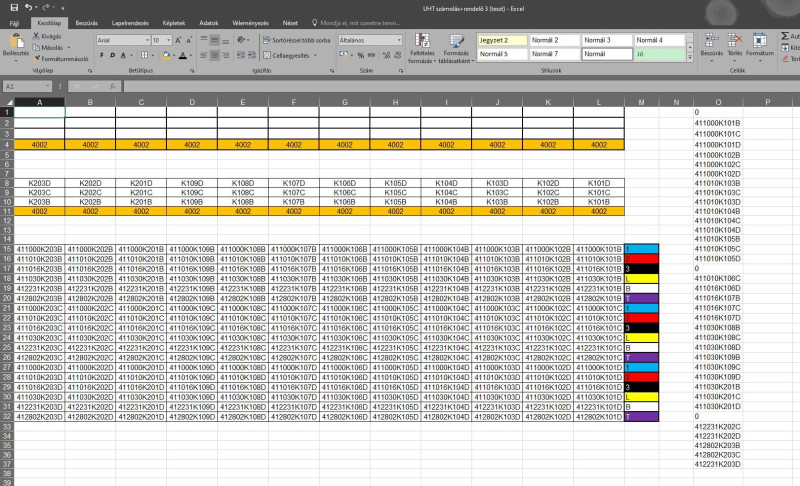Select the yellow cell M18
The height and width of the screenshot is (486, 800).
tap(641, 279)
